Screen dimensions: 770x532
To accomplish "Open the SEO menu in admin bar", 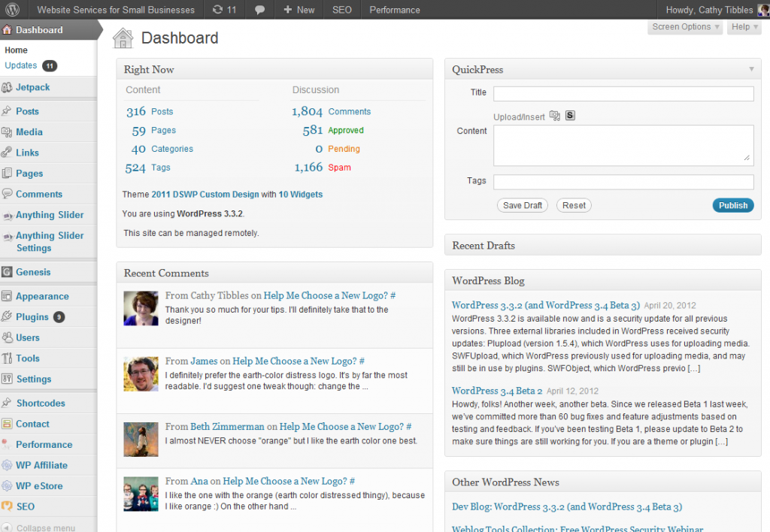I will tap(342, 10).
